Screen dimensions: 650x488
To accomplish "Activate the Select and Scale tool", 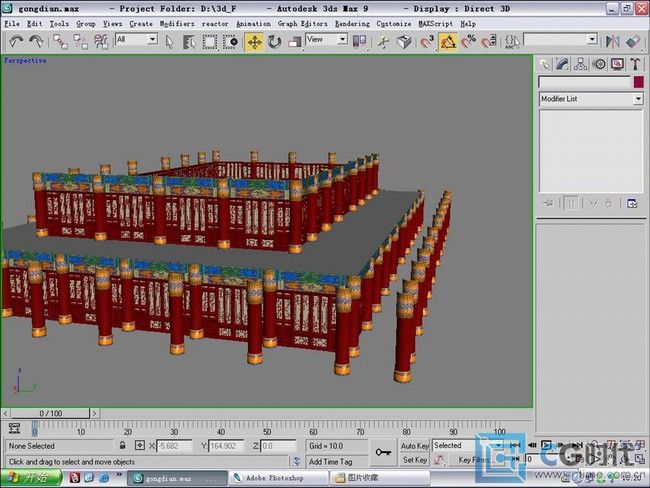I will point(294,42).
